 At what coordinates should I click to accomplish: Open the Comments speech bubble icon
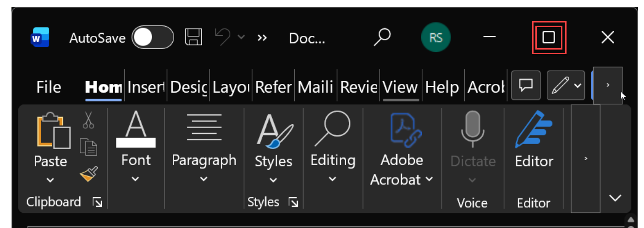coord(526,84)
